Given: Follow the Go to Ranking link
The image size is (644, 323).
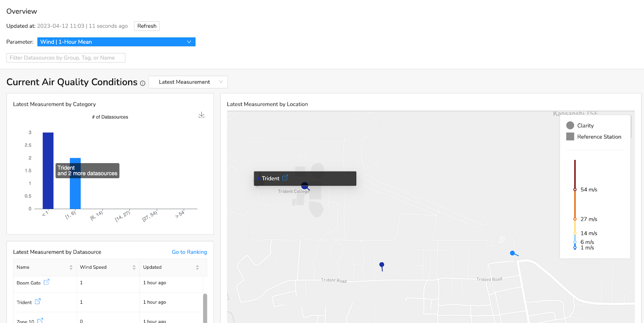Looking at the screenshot, I should (189, 252).
